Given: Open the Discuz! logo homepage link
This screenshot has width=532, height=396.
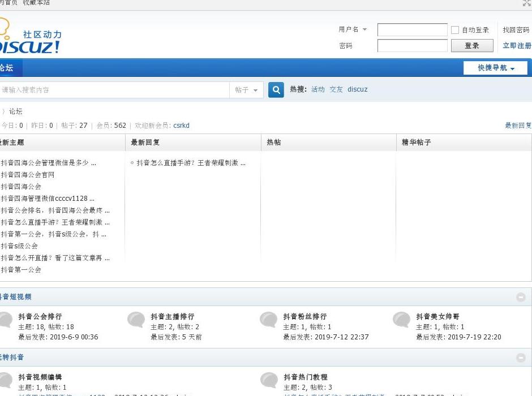Looking at the screenshot, I should click(30, 37).
